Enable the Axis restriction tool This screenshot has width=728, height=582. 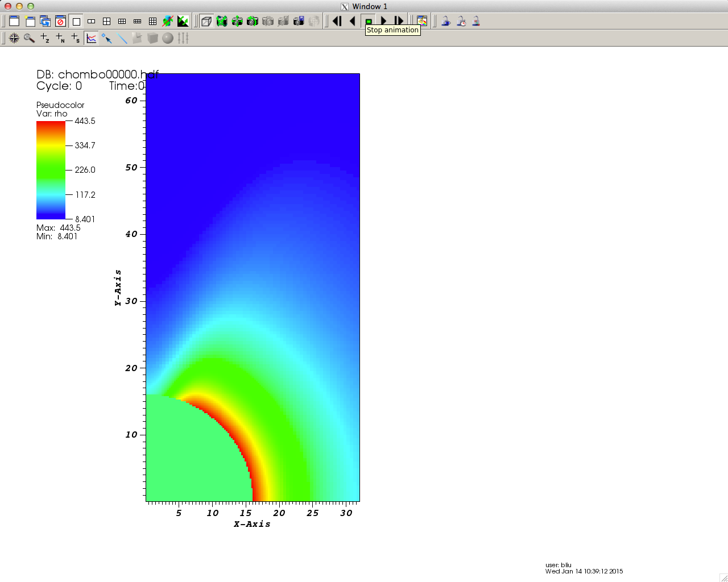(x=183, y=38)
